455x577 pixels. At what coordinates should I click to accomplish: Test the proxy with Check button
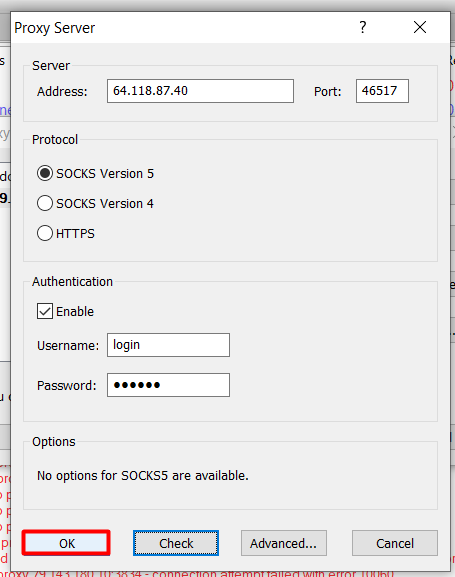pos(176,543)
